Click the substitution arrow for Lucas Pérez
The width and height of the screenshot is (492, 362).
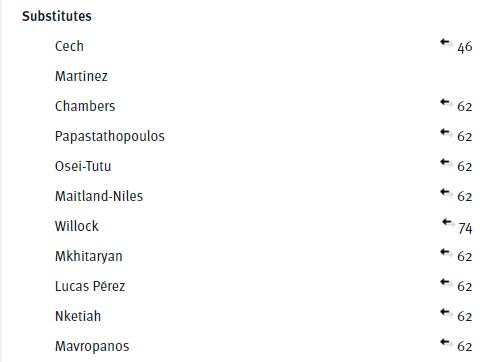[x=445, y=282]
